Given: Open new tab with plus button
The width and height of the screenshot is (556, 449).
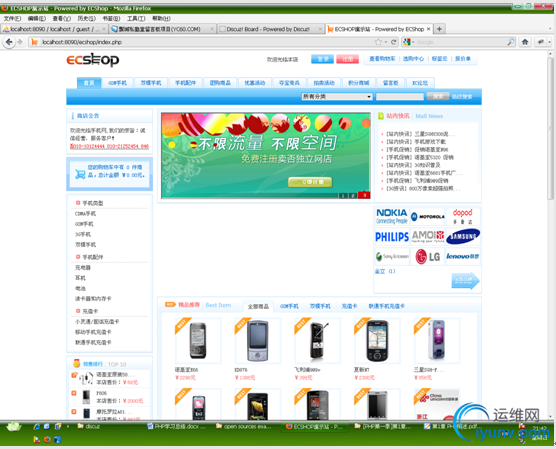Looking at the screenshot, I should click(x=439, y=29).
